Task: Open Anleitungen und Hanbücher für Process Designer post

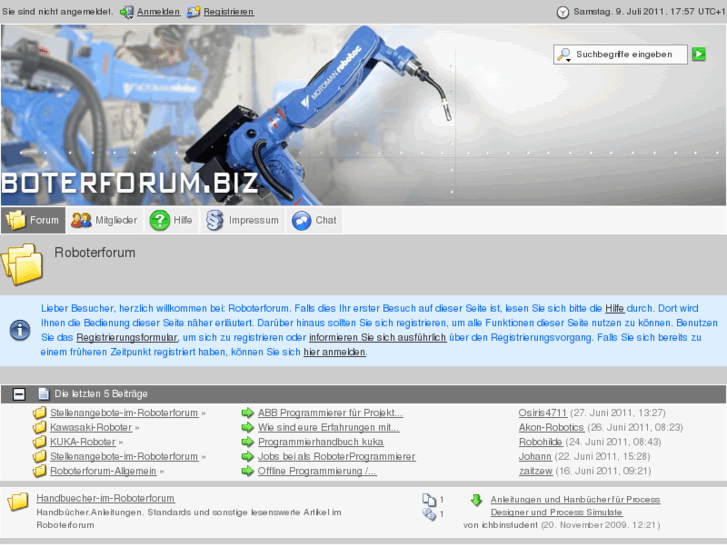Action: 575,506
